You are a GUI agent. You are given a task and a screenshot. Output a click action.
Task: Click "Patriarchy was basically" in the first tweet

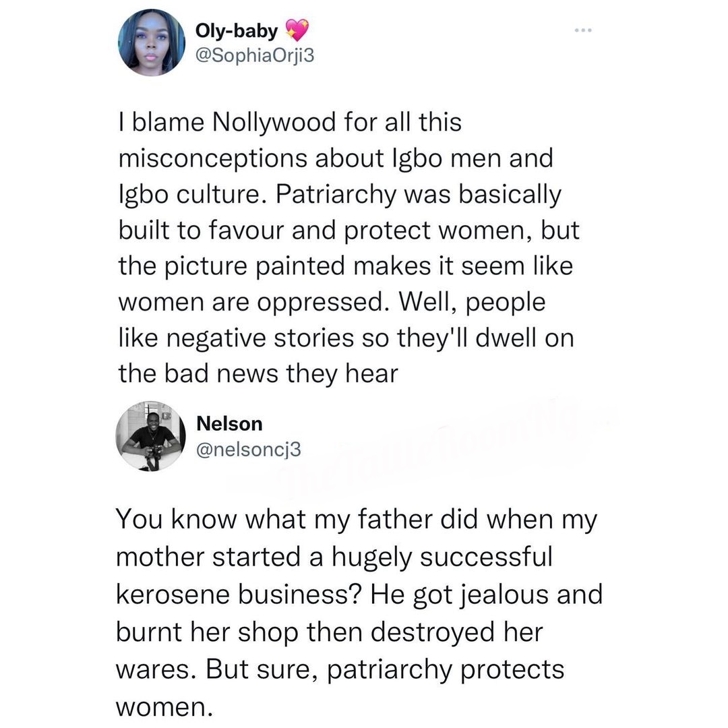419,195
